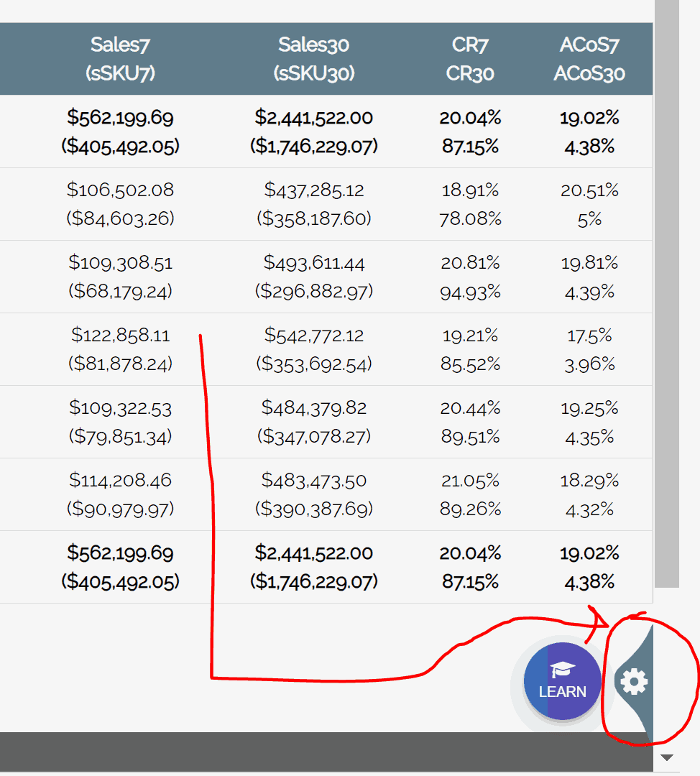Sort by the Sales7 (sSKU7) column header
Viewport: 700px width, 776px height.
pos(119,58)
